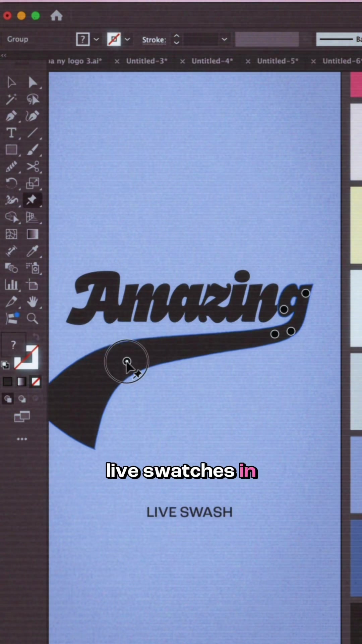Switch to the Untitled-4 tab

pyautogui.click(x=212, y=61)
